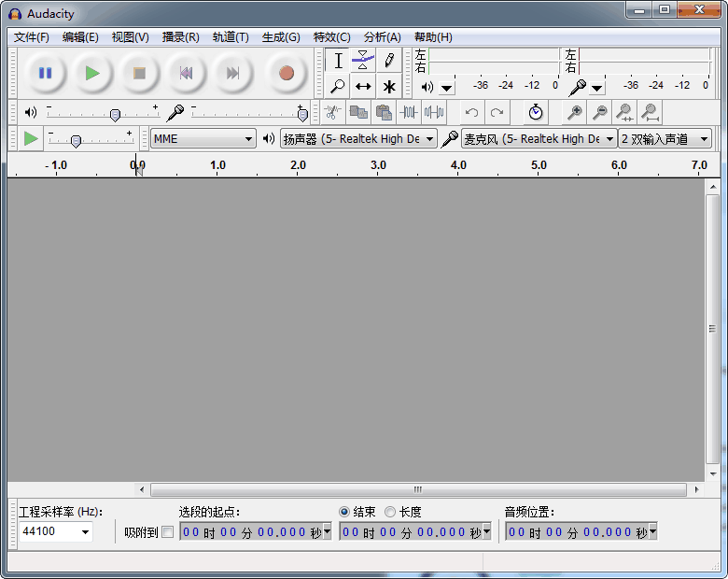Open the 特效(C) menu

pyautogui.click(x=331, y=37)
